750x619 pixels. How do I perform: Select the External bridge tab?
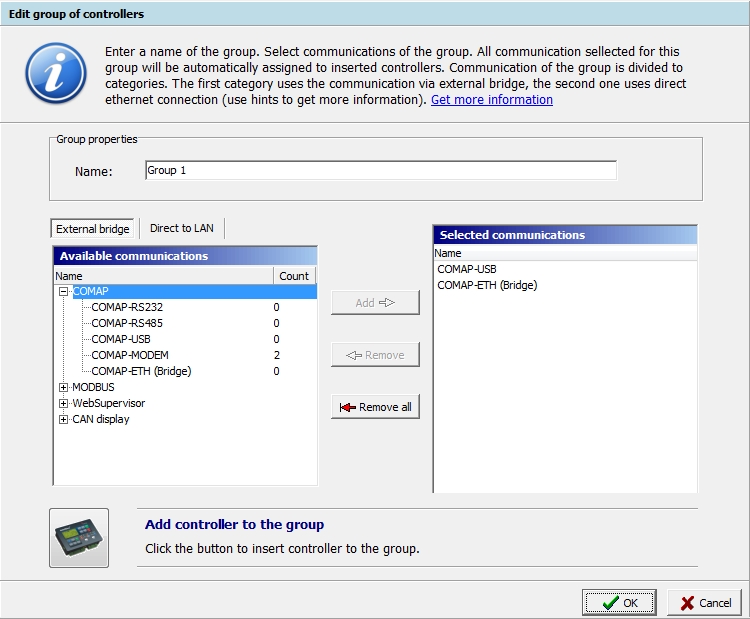coord(93,229)
